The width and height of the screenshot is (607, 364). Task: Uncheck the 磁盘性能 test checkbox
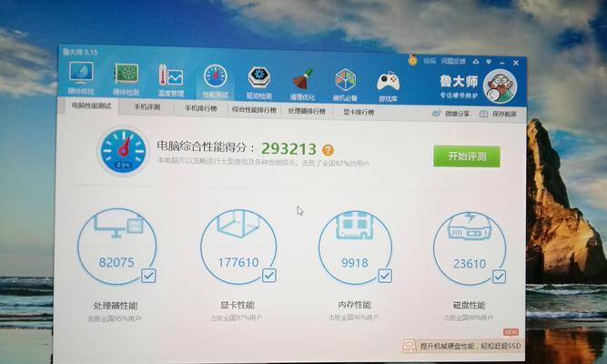499,277
